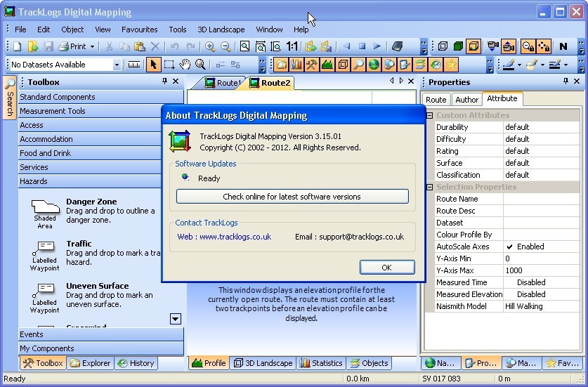Open the Statistics bar chart panel icon
This screenshot has height=387, width=588.
pos(296,65)
